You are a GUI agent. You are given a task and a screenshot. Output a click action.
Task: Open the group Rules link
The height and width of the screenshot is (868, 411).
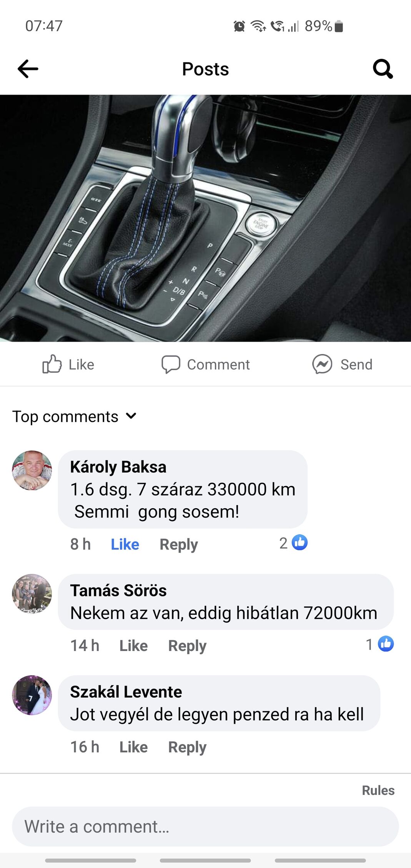coord(378,790)
